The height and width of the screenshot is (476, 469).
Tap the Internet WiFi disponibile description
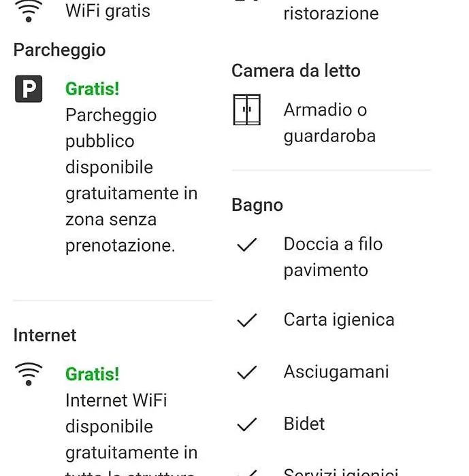(131, 434)
